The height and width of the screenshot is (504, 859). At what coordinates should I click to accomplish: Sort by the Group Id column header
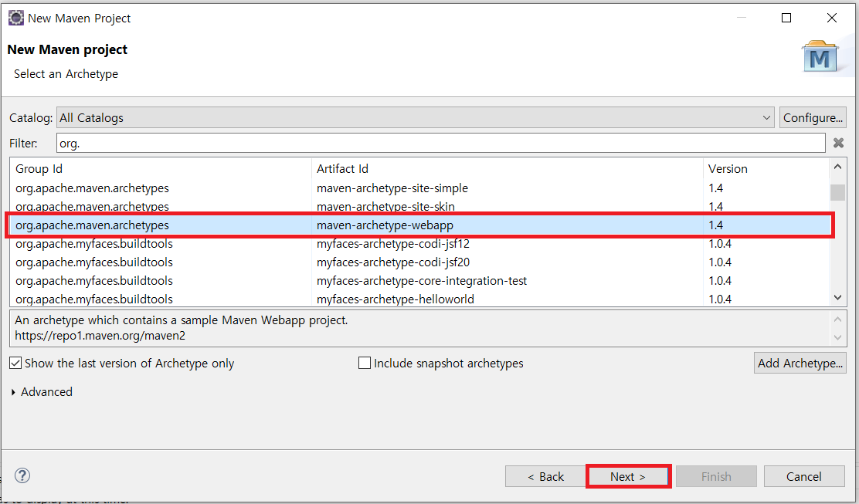click(161, 168)
